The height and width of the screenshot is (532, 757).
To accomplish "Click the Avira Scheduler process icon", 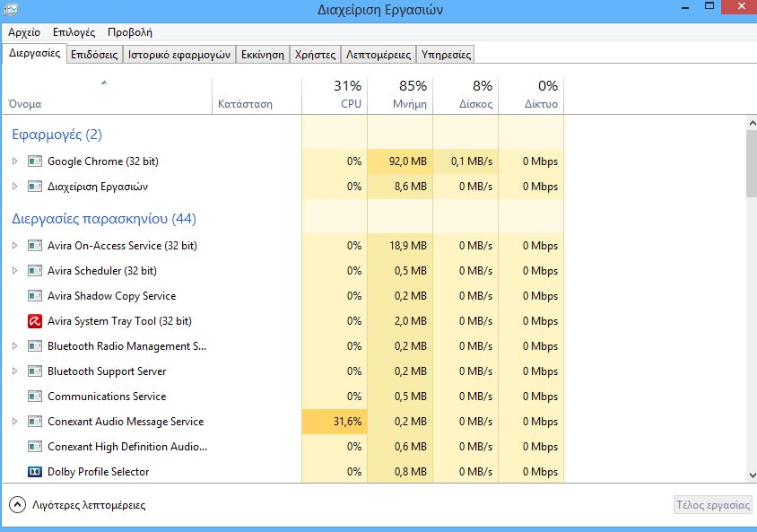I will pos(35,271).
